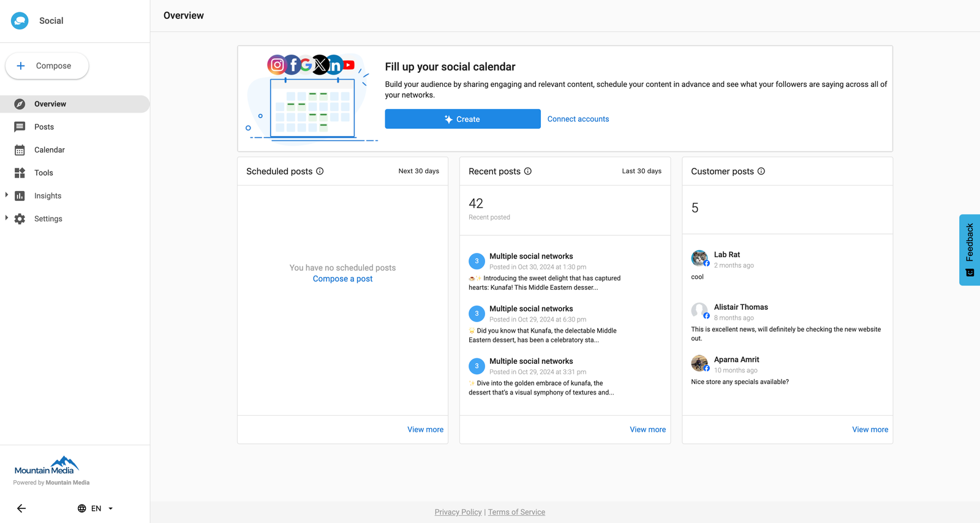Go to Overview in the sidebar

(50, 104)
